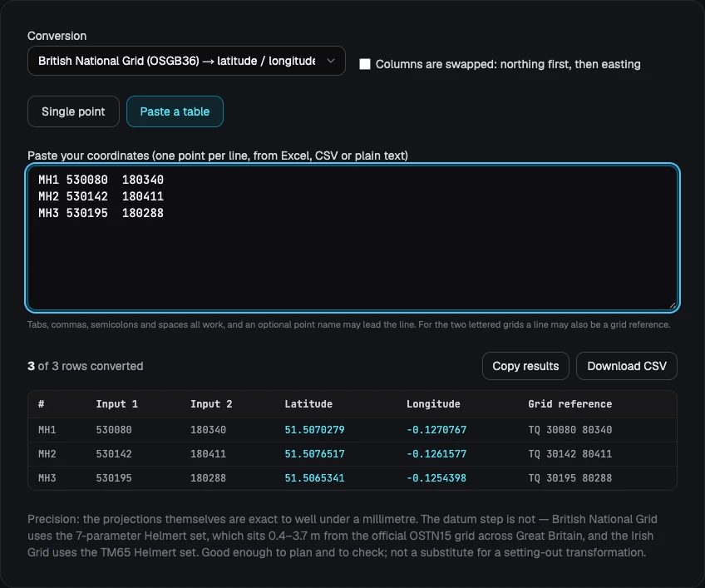Viewport: 705px width, 588px height.
Task: Click 530080 in Input 1 column
Action: [114, 430]
